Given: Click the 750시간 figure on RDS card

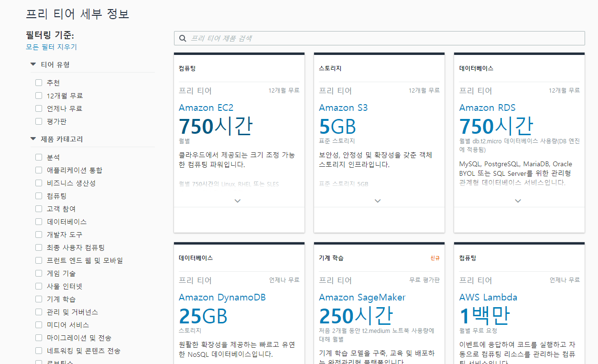Looking at the screenshot, I should (496, 127).
